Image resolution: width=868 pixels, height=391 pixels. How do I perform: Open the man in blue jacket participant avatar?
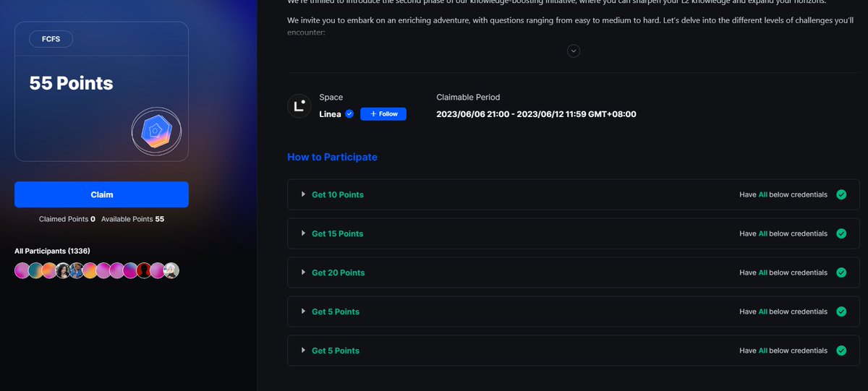click(x=77, y=270)
